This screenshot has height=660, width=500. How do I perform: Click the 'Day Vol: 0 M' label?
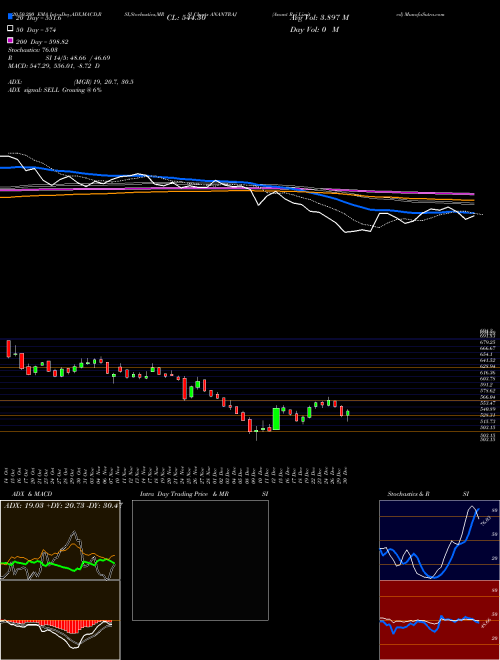click(314, 29)
